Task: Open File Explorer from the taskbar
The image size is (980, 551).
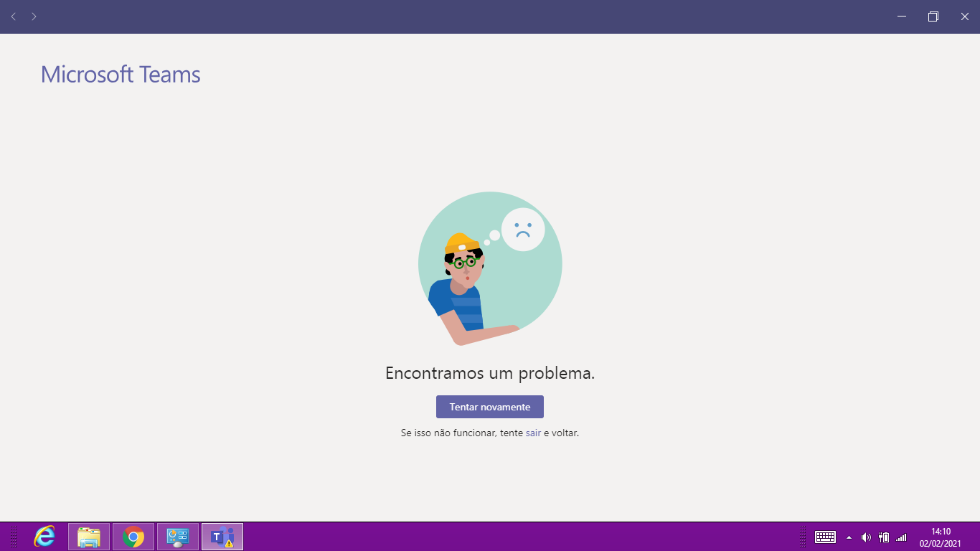Action: coord(89,537)
